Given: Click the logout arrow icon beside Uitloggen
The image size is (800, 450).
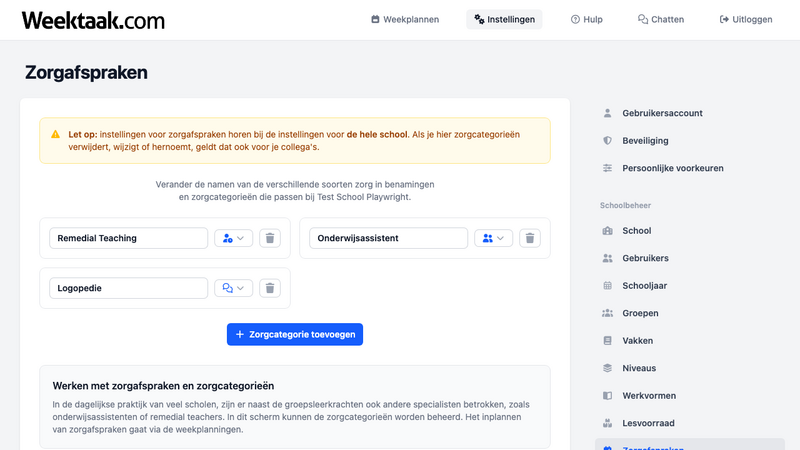Looking at the screenshot, I should tap(723, 19).
